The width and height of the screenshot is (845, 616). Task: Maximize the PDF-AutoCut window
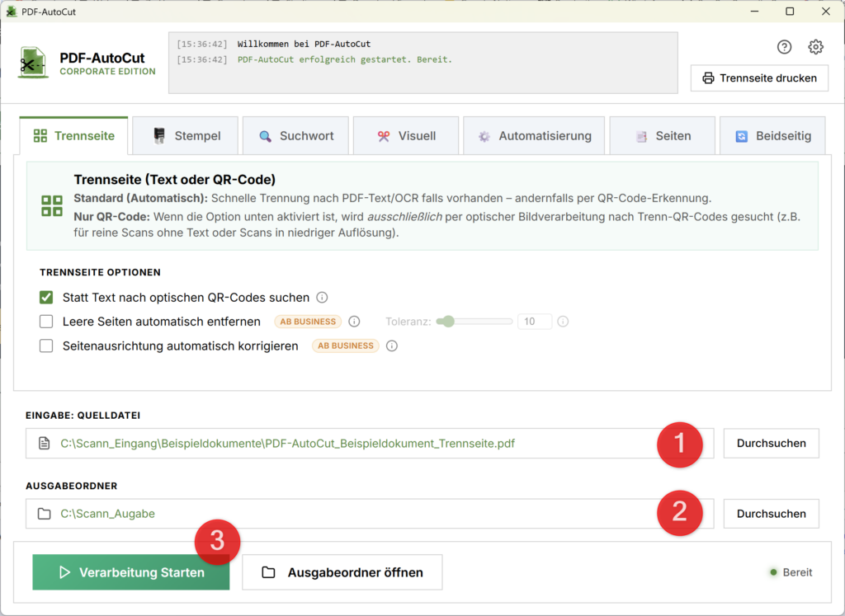(790, 12)
